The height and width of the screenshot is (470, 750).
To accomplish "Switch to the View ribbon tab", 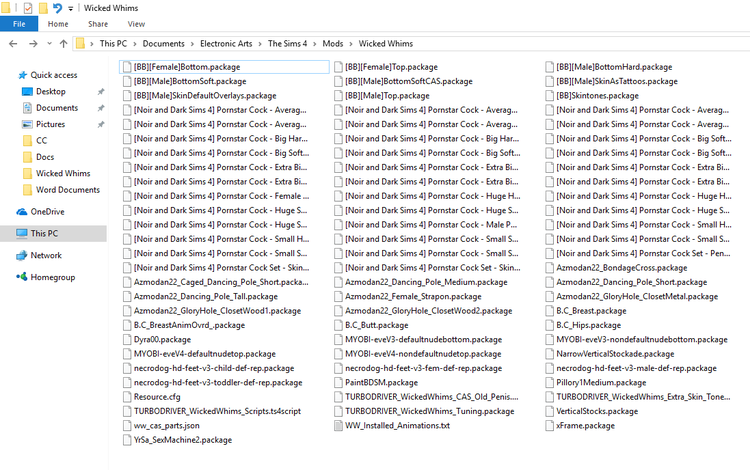I will click(x=136, y=24).
